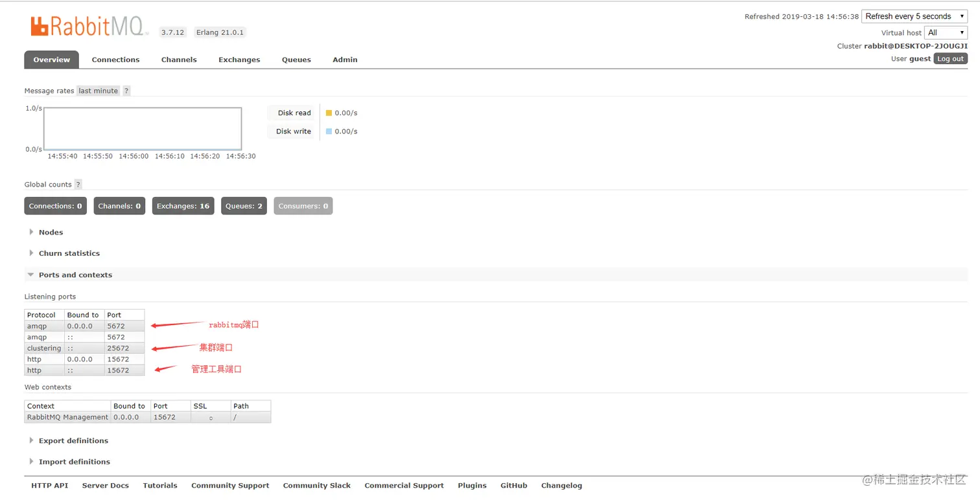Image resolution: width=980 pixels, height=500 pixels.
Task: Open the Tutorials footer link
Action: [160, 485]
